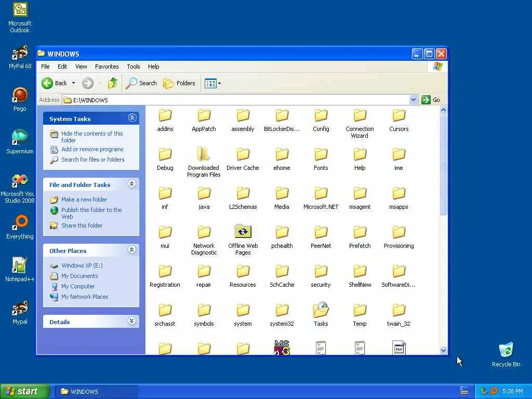Click the scrollbar down arrow
532x399 pixels.
[443, 351]
